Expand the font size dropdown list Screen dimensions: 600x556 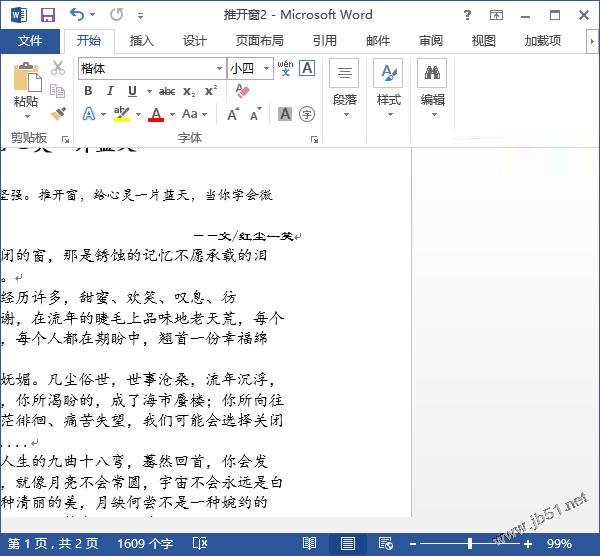(x=266, y=68)
